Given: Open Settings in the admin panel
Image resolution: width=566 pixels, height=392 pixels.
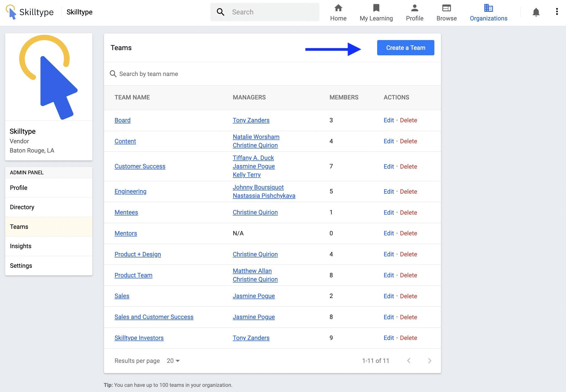Looking at the screenshot, I should (21, 266).
